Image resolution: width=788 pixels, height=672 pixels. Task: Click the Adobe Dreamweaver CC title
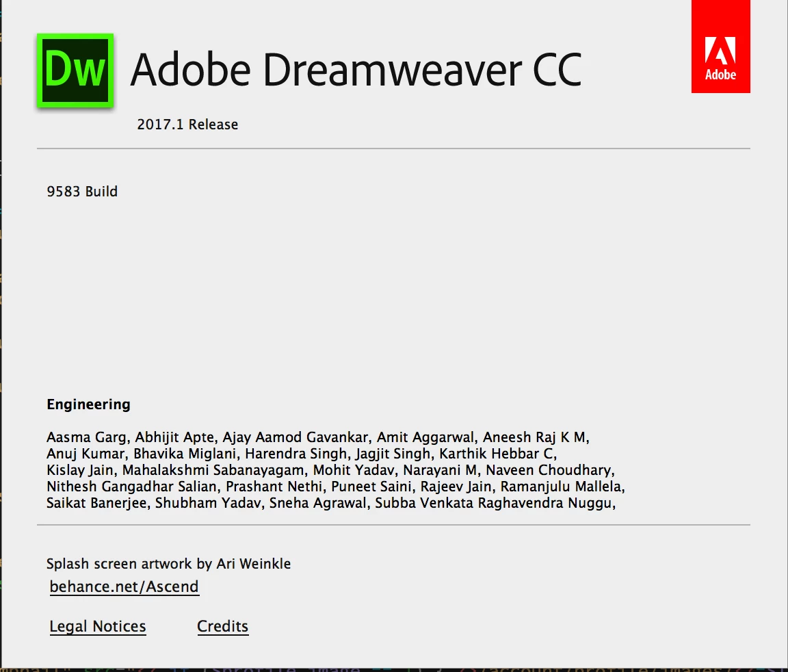[x=356, y=70]
